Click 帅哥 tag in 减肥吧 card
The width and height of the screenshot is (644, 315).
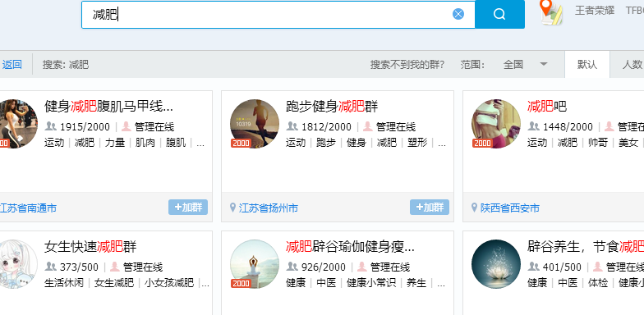coord(598,143)
